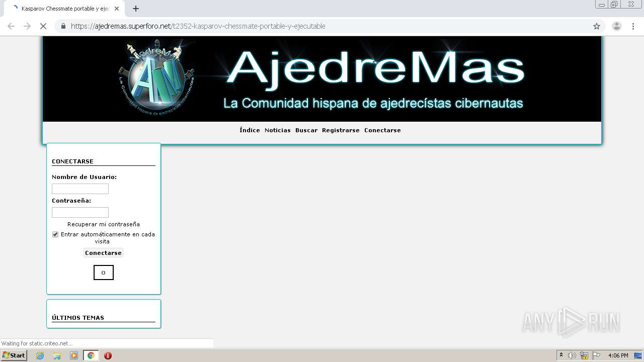Choose Conectarse in the top navigation bar
The height and width of the screenshot is (362, 644).
382,130
